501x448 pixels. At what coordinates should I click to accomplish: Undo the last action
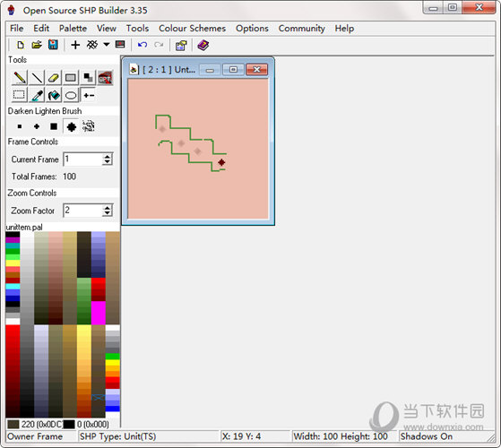point(143,45)
